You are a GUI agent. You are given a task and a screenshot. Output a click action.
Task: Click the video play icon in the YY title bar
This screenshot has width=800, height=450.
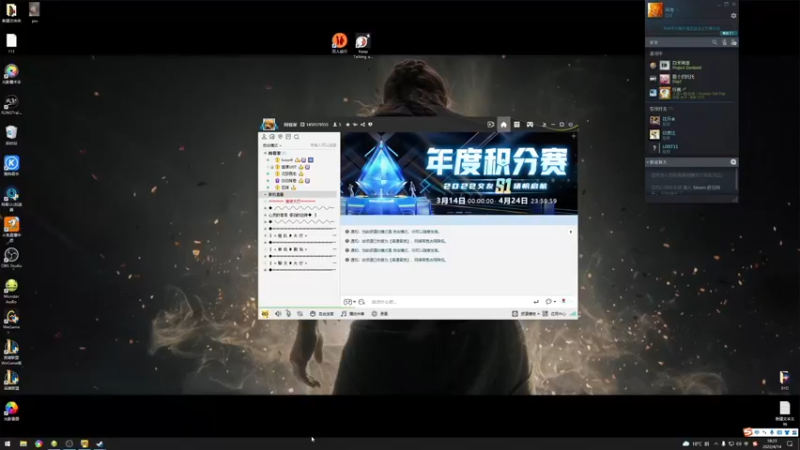point(490,124)
